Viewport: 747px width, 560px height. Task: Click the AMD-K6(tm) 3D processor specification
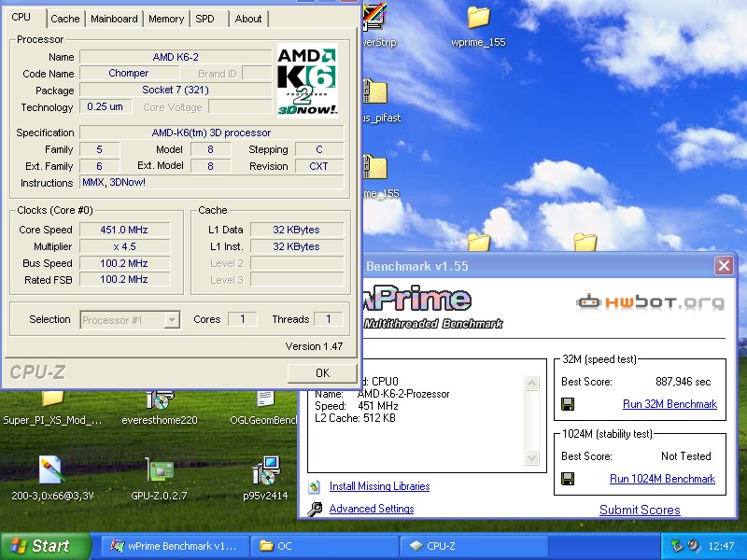tap(212, 133)
